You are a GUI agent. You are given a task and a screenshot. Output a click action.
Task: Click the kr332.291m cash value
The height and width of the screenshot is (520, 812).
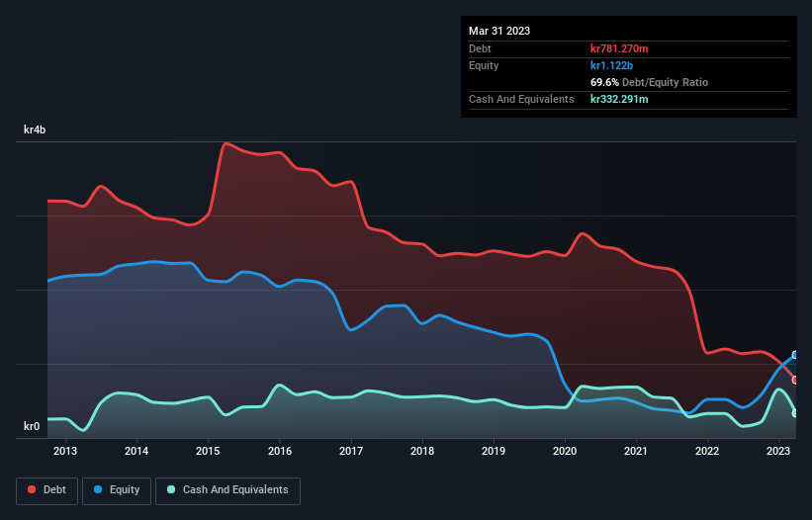click(x=619, y=99)
